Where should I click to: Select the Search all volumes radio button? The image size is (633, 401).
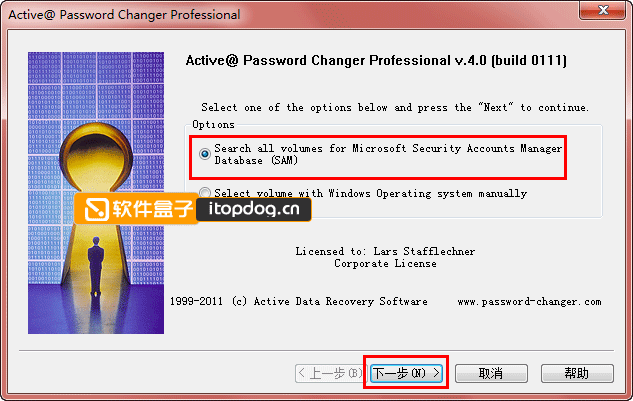[205, 154]
